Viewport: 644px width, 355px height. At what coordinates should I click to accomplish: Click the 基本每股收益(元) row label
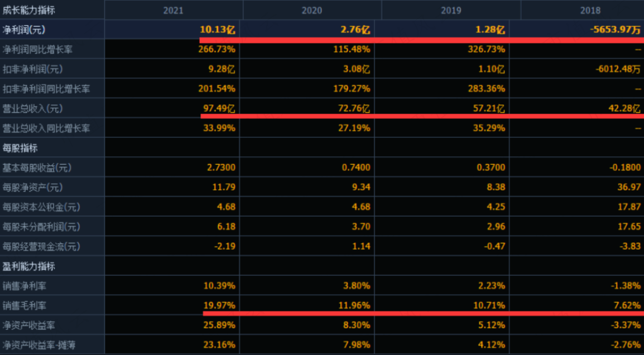coord(37,167)
